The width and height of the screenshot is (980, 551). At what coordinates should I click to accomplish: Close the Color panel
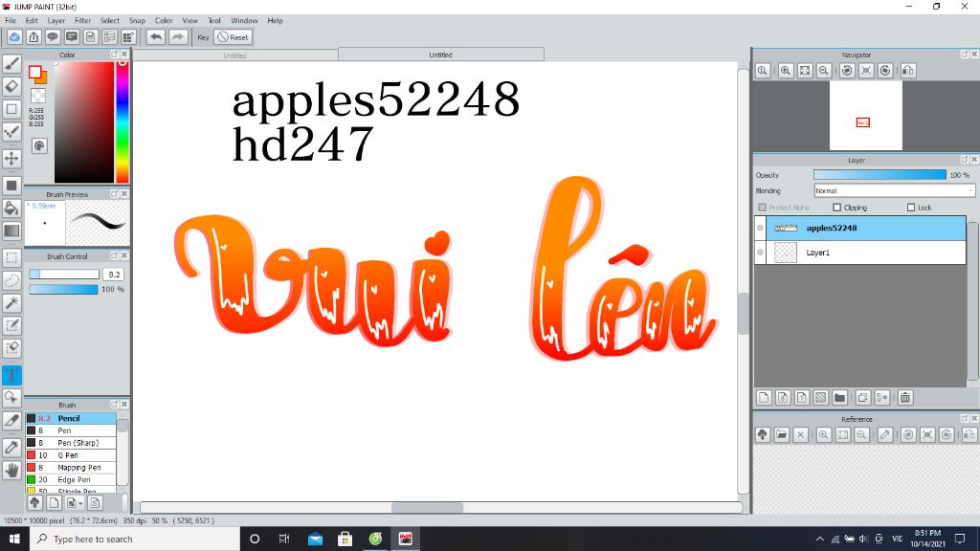[124, 55]
